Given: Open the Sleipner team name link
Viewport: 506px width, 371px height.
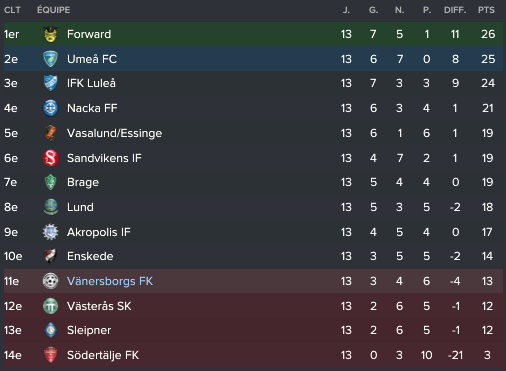Looking at the screenshot, I should click(x=89, y=330).
